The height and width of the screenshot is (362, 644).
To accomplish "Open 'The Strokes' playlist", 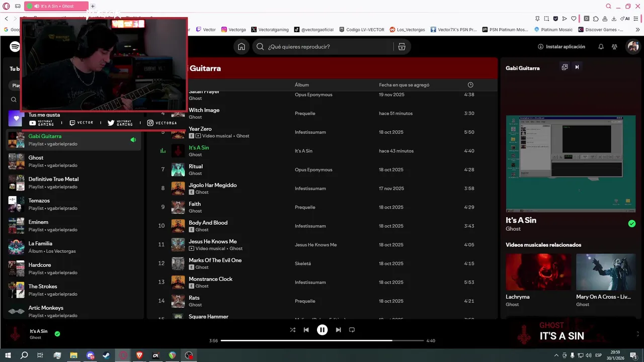I will (73, 290).
